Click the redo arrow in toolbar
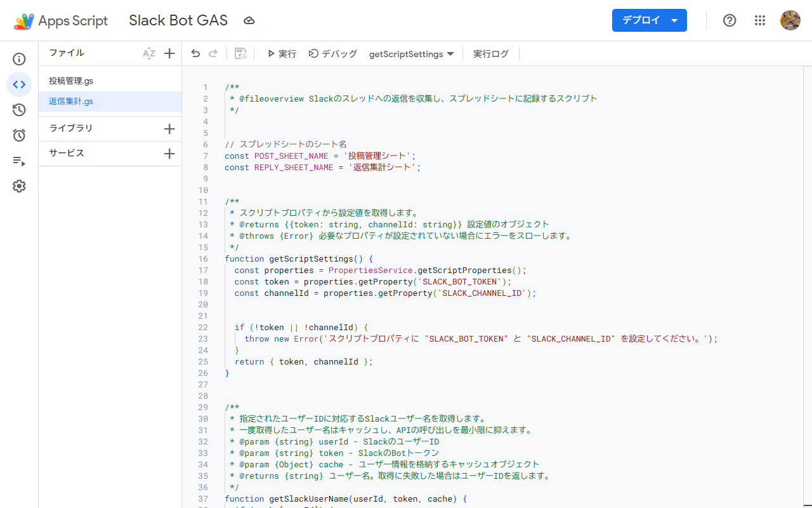This screenshot has height=508, width=812. (213, 54)
